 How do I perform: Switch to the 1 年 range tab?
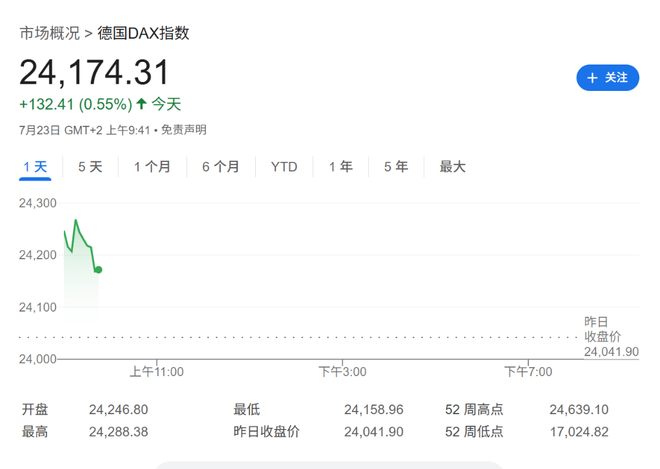coord(341,167)
